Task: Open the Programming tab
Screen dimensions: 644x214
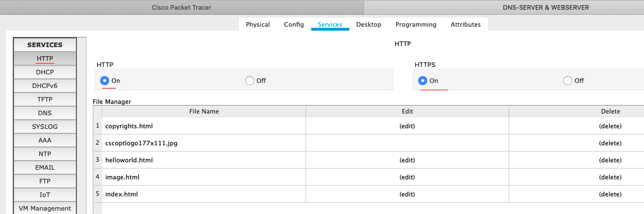Action: pos(416,24)
